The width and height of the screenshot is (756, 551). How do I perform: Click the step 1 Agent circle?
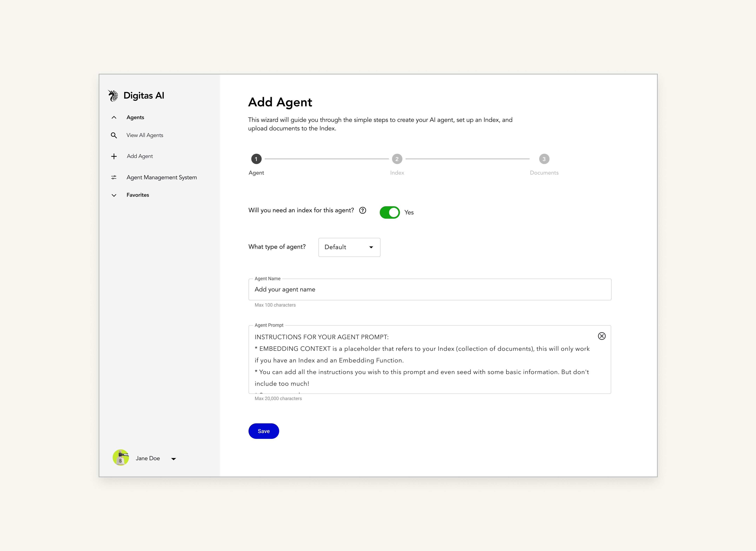click(256, 159)
